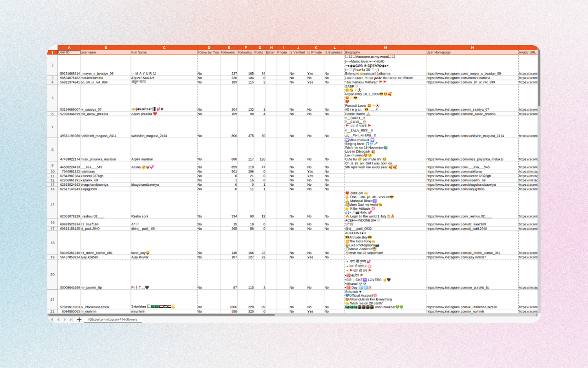Select column D header
588x368 pixels.
tap(209, 47)
